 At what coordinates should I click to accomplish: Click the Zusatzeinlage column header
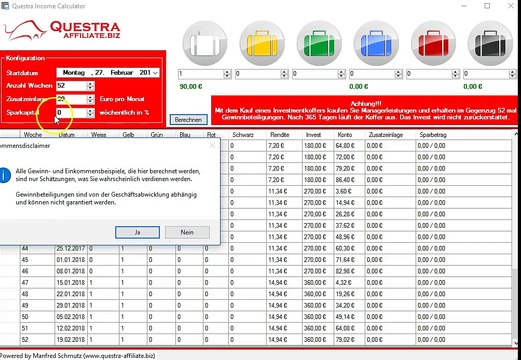point(386,135)
